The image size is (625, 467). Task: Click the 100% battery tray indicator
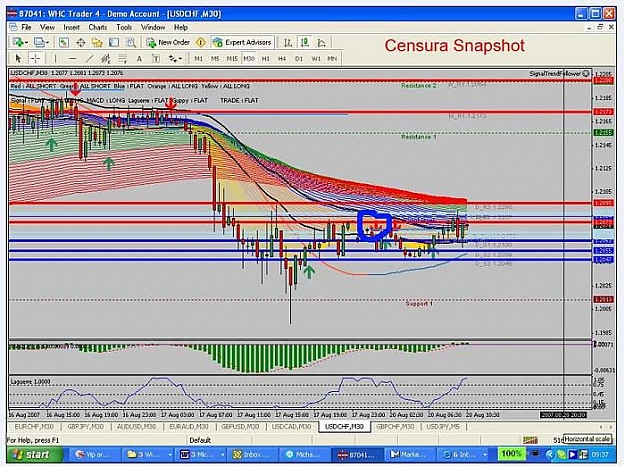(x=511, y=454)
